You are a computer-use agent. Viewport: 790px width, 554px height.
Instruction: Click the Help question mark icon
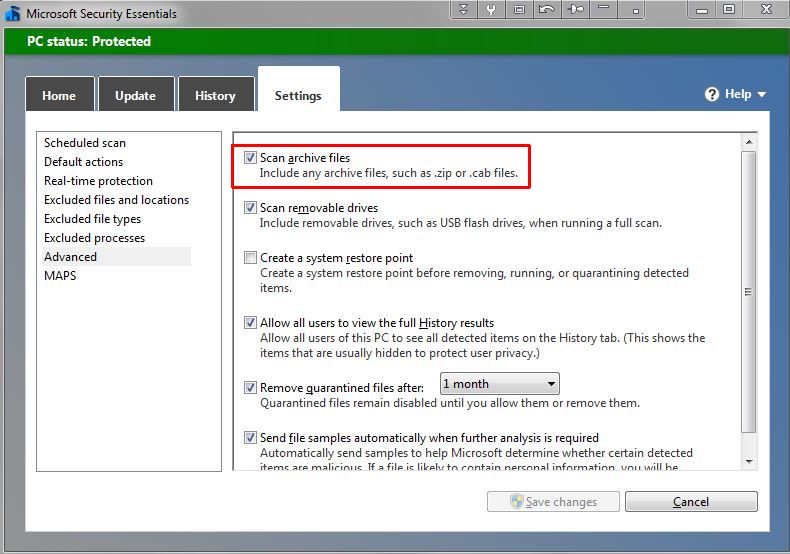711,94
